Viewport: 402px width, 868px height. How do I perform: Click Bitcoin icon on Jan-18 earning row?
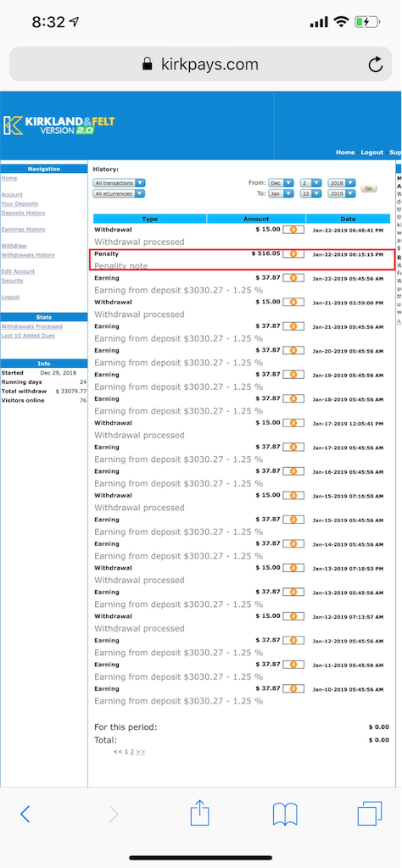[x=293, y=398]
